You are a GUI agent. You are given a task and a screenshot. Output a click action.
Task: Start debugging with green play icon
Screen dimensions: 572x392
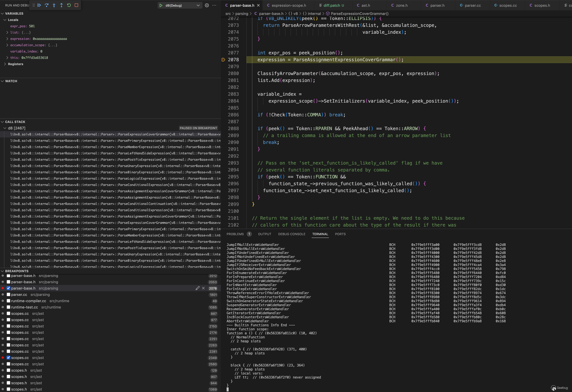(161, 5)
